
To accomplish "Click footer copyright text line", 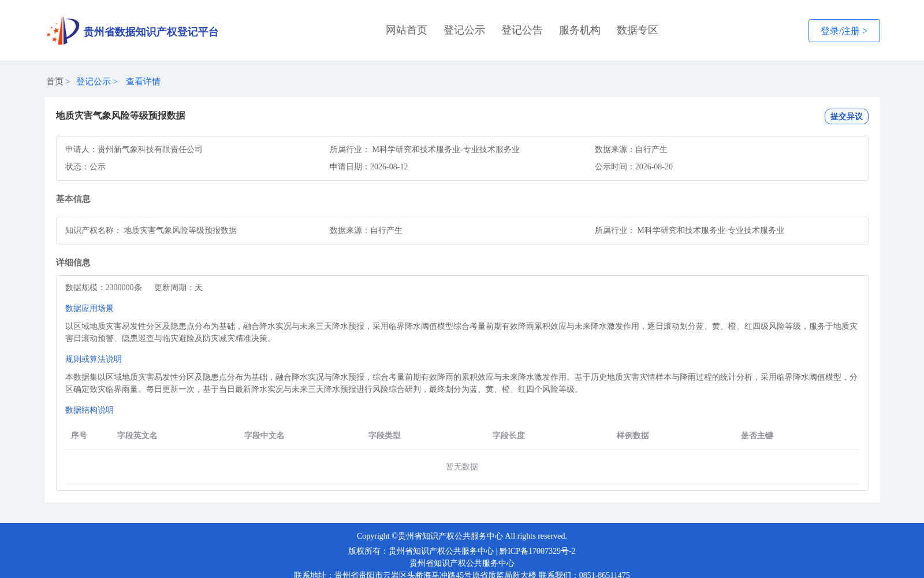I will point(462,536).
